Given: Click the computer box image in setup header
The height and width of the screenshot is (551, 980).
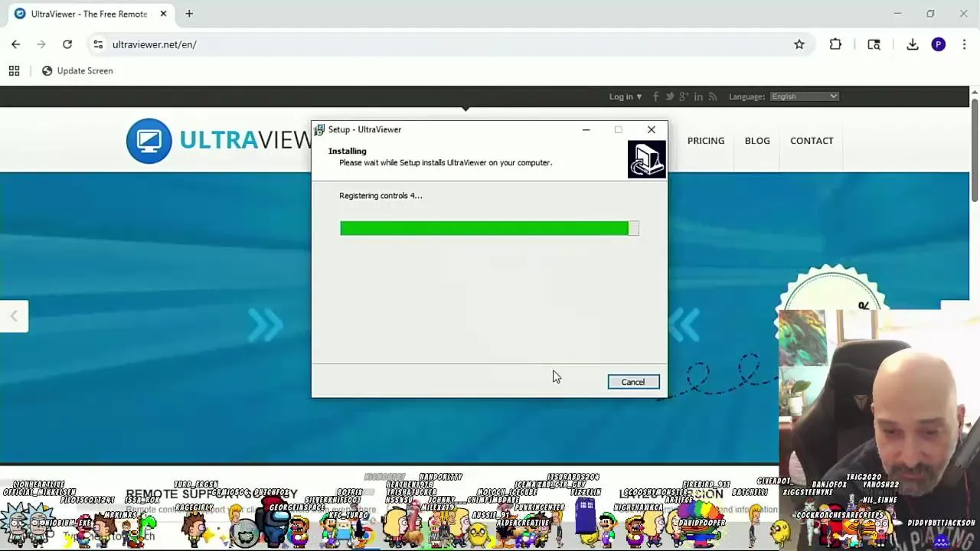Looking at the screenshot, I should click(647, 159).
